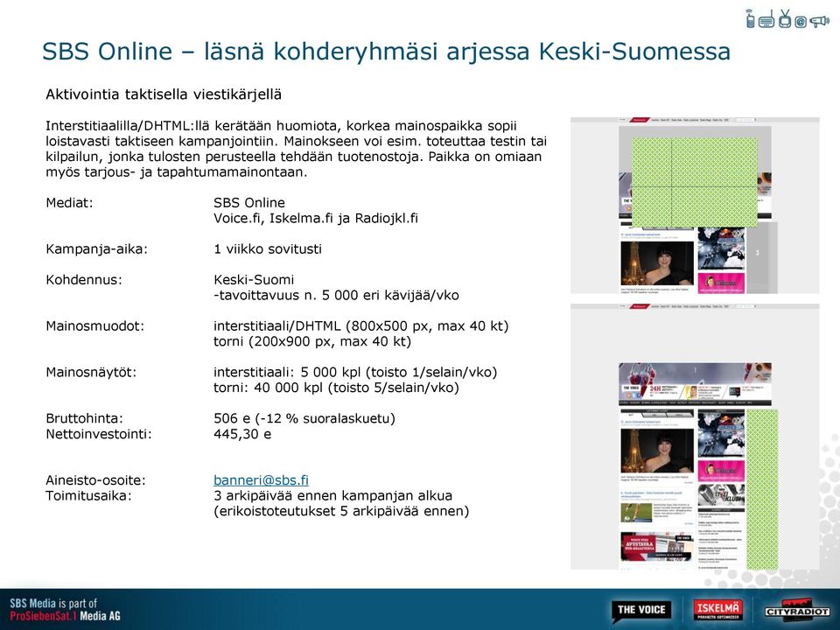Screen dimensions: 840x630
Task: Click '3 arkipäivää ennen kampanjan alkua'
Action: pos(332,495)
